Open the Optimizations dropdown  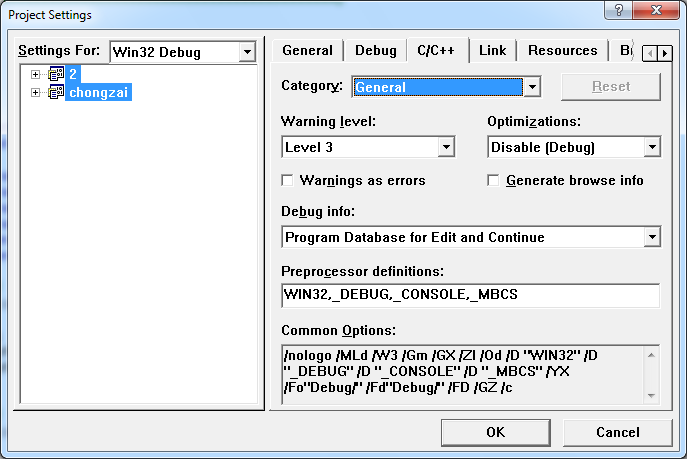click(652, 147)
